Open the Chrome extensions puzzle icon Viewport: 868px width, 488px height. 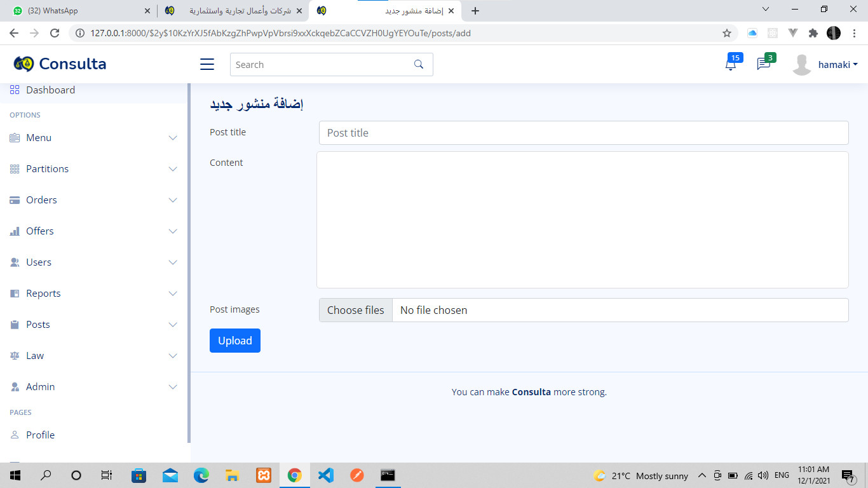813,33
